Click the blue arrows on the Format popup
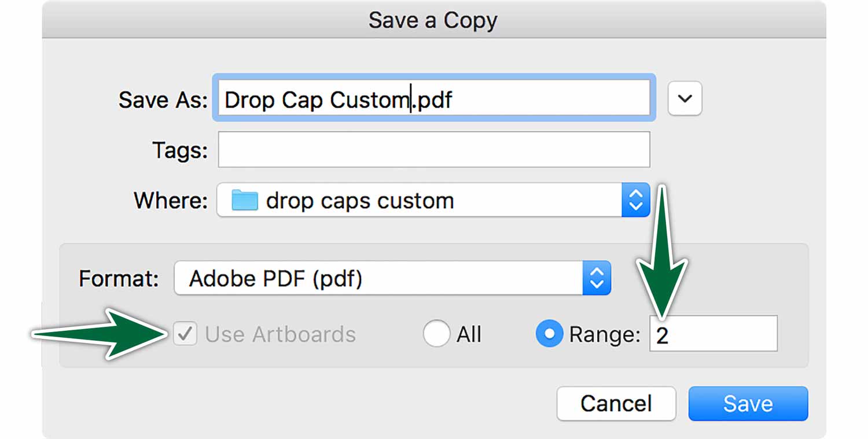 point(597,278)
